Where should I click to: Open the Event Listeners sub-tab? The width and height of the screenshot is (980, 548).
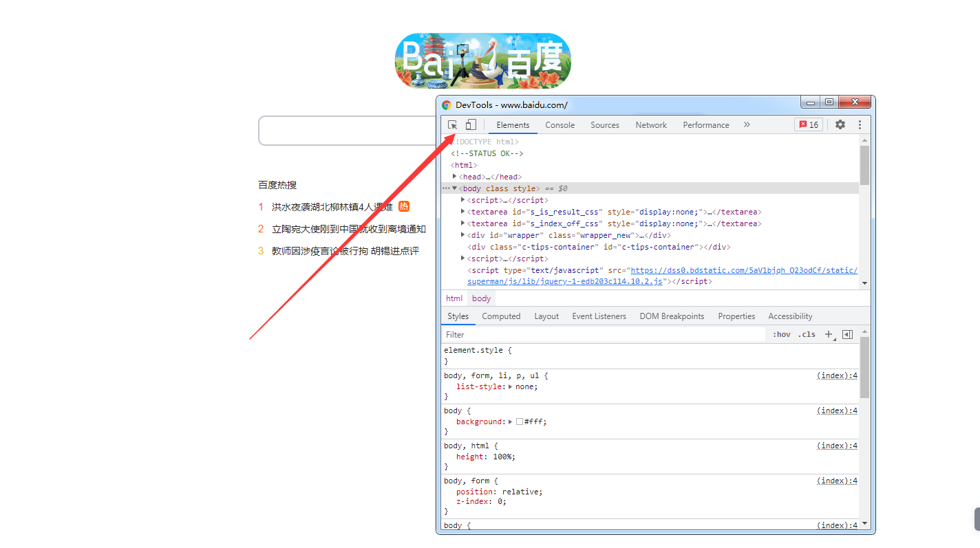599,316
